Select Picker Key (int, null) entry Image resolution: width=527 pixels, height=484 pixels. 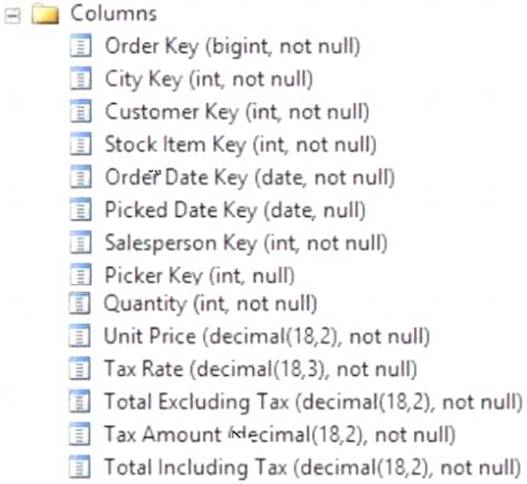coord(200,276)
